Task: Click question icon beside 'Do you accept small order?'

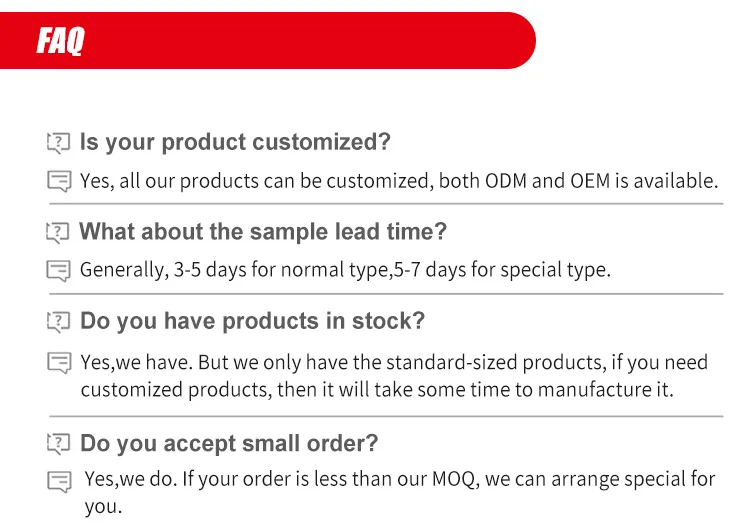Action: pos(59,444)
